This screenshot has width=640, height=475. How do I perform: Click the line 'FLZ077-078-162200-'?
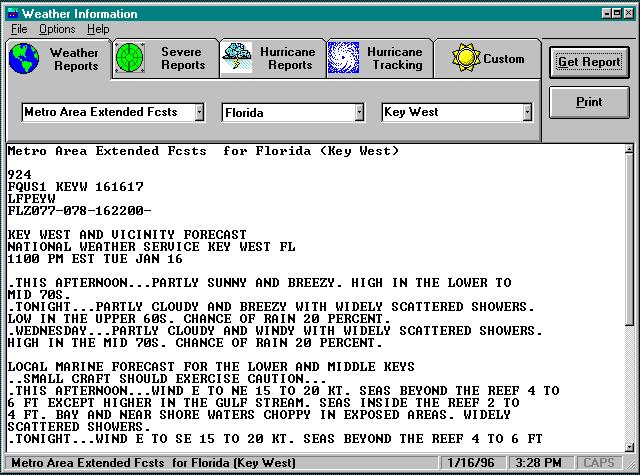(x=80, y=211)
